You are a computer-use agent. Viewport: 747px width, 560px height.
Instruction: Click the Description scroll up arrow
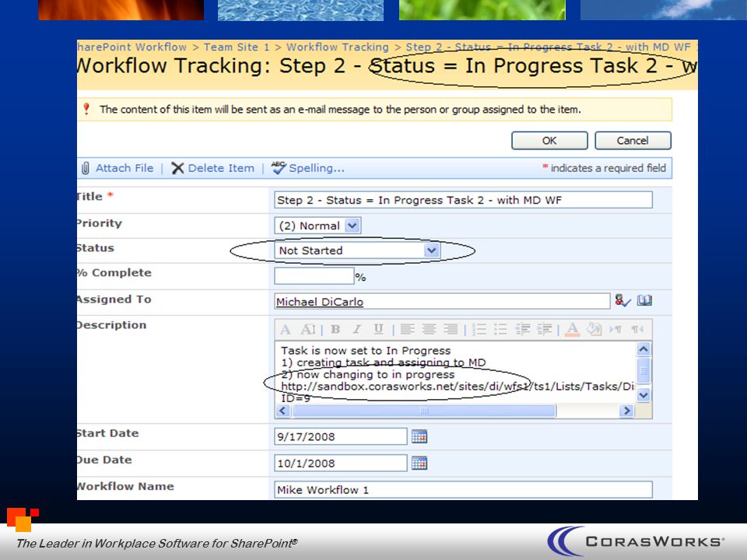644,349
